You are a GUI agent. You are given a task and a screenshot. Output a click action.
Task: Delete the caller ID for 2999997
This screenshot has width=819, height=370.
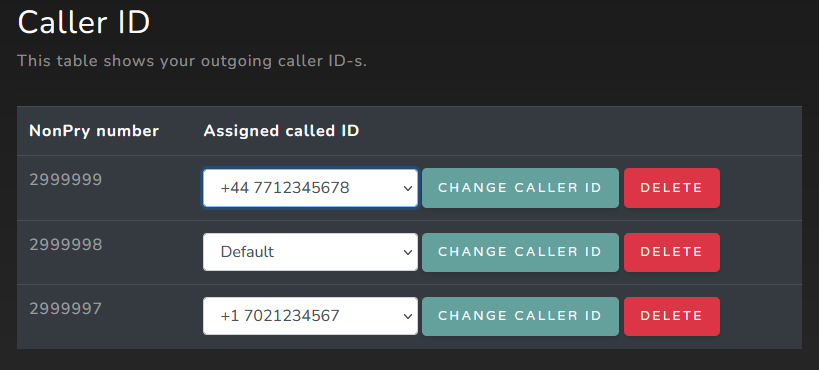tap(672, 316)
